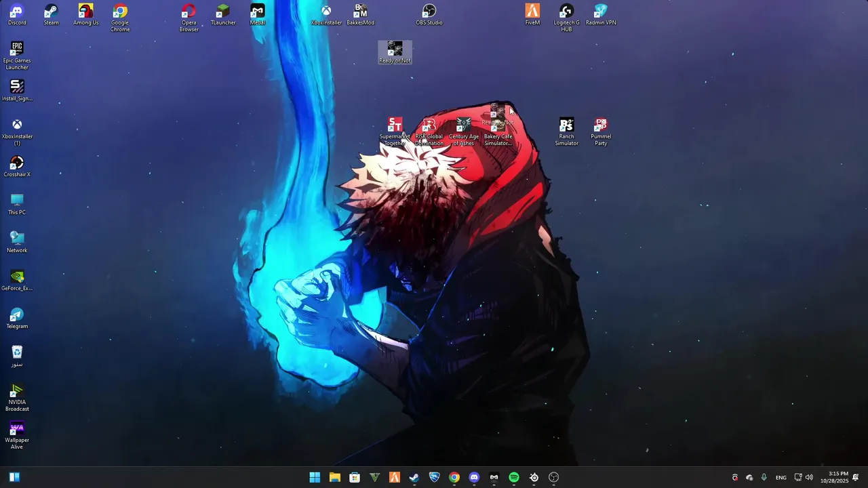Screen dimensions: 868x488
Task: Switch to Discord in the taskbar
Action: point(474,477)
